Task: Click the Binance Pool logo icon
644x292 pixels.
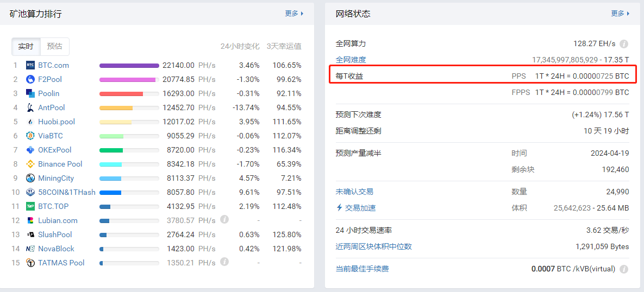Action: 30,164
